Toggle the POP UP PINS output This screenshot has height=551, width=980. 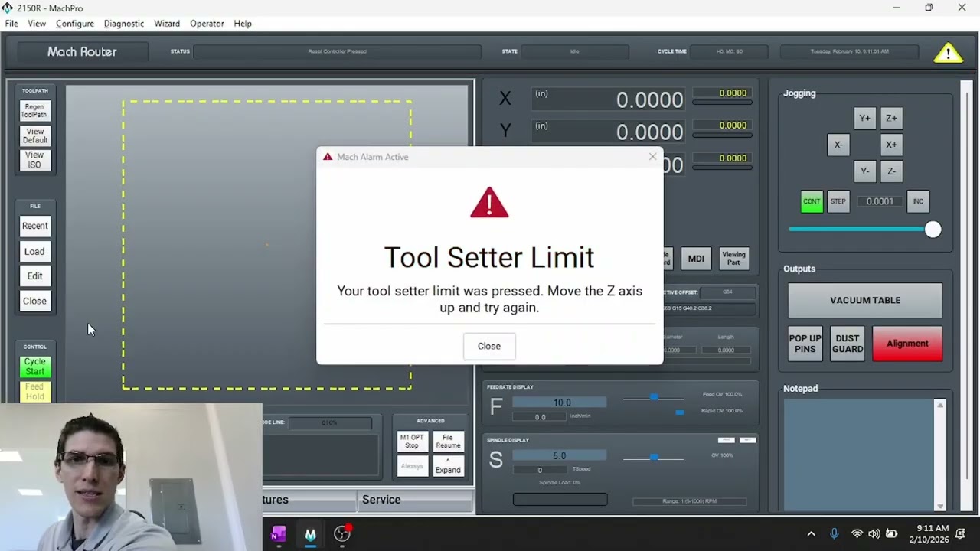pos(805,344)
